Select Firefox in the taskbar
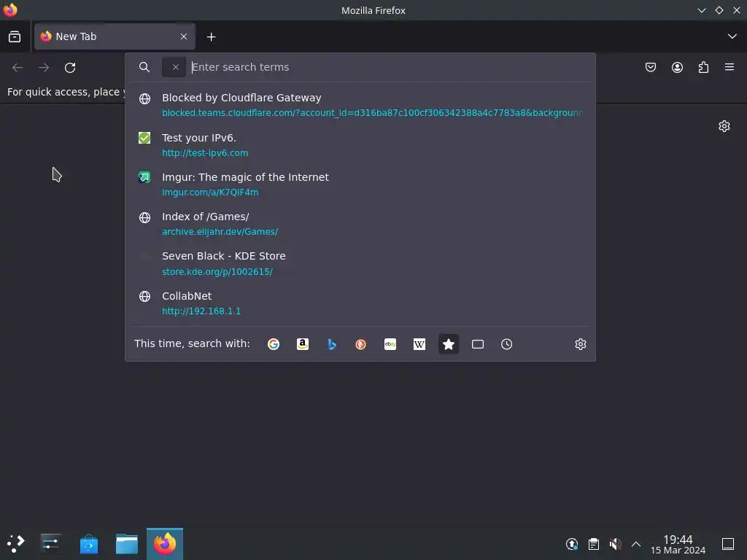Viewport: 747px width, 560px height. pos(165,543)
